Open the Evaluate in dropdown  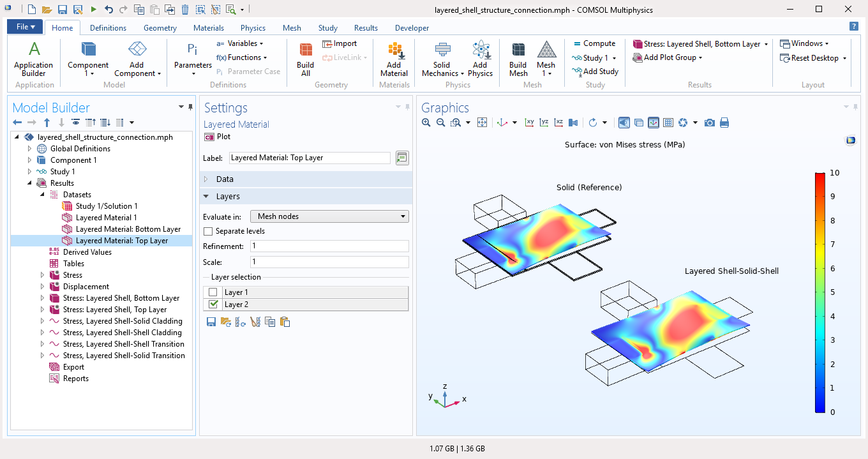[329, 216]
